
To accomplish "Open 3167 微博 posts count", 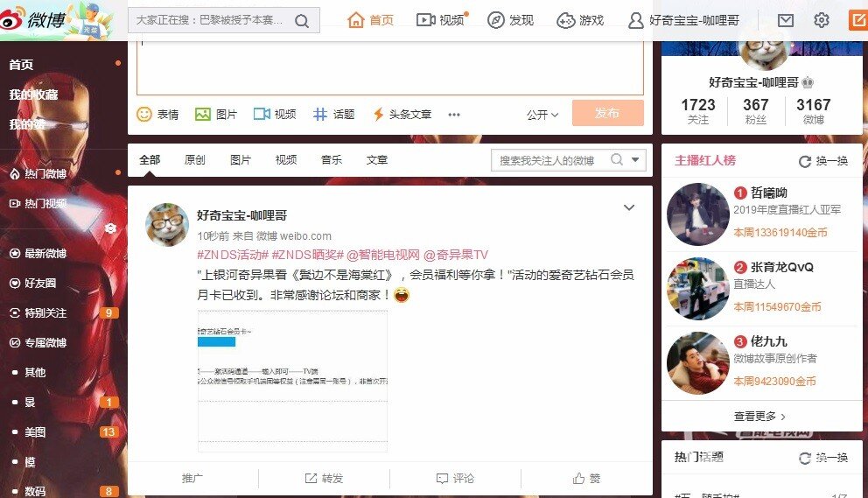I will 813,111.
